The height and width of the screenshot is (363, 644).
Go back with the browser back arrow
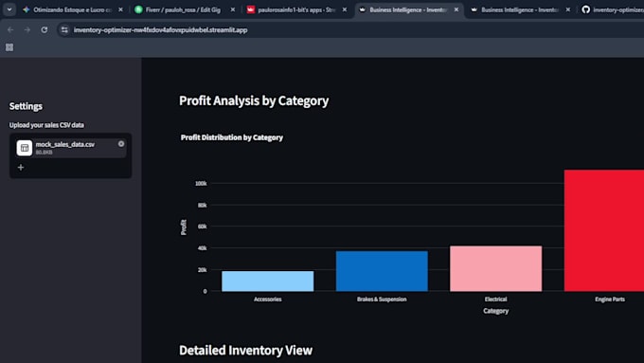tap(10, 30)
